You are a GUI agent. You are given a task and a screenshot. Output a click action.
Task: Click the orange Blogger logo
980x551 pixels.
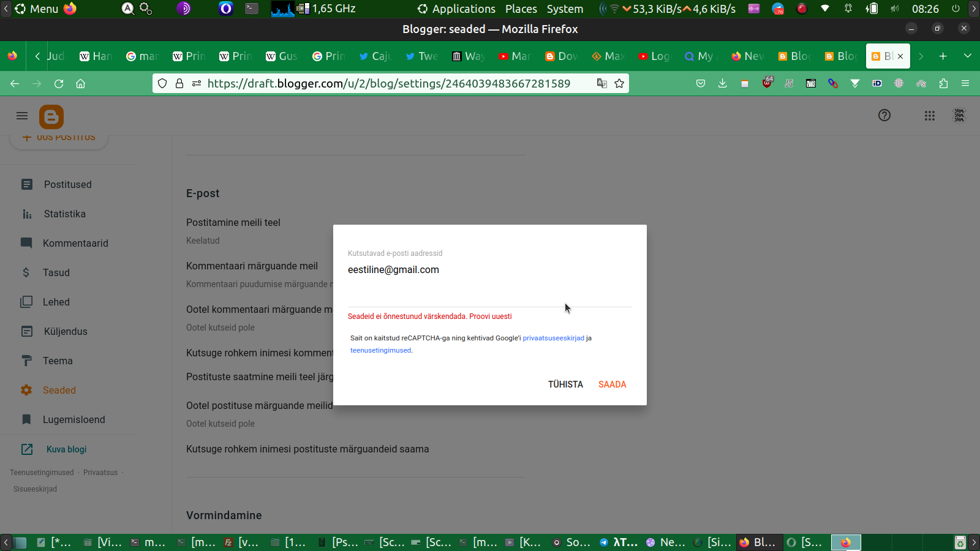coord(51,116)
